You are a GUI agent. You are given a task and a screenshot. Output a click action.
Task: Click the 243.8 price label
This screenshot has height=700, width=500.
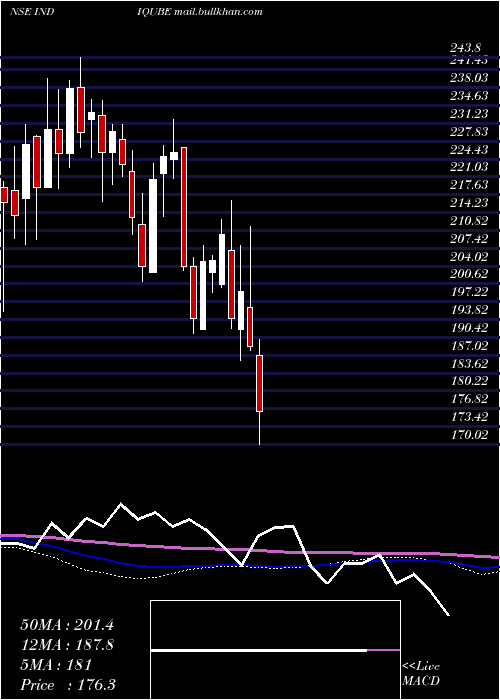(x=465, y=49)
